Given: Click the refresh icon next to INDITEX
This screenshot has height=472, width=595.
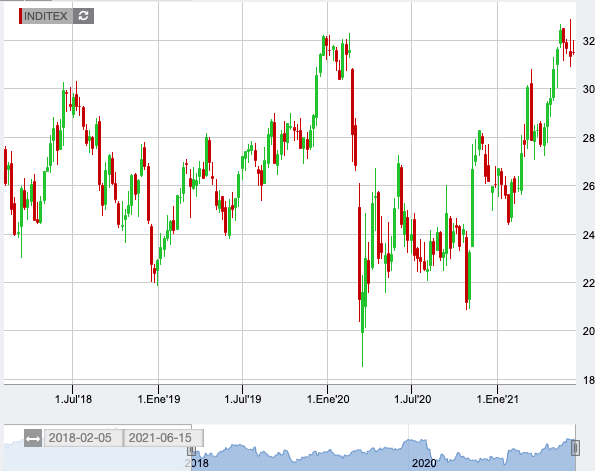Looking at the screenshot, I should tap(83, 16).
